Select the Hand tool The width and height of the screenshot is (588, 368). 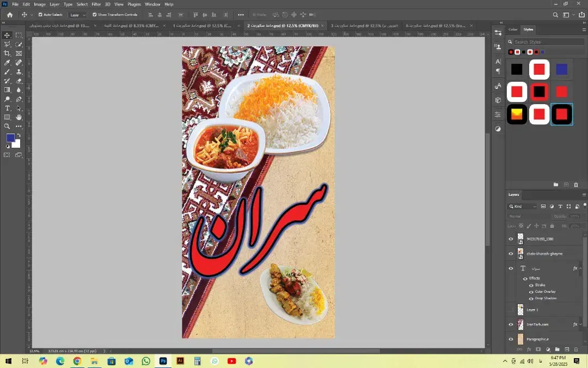pos(19,117)
